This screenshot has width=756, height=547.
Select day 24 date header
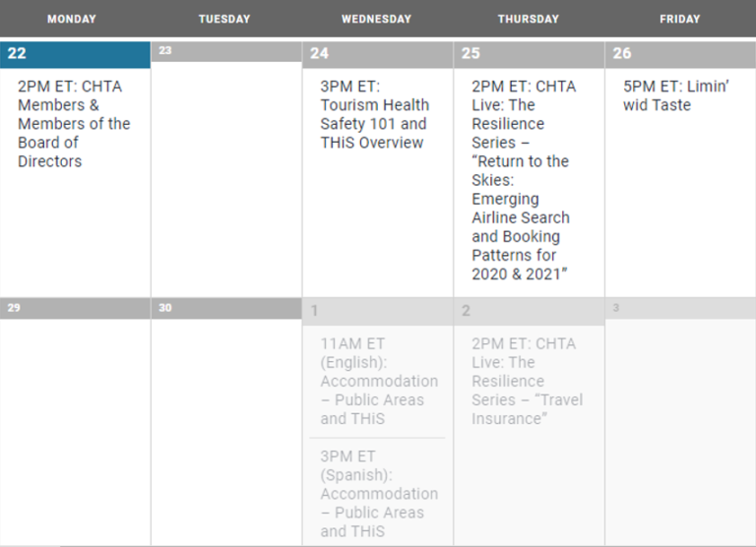pyautogui.click(x=378, y=54)
